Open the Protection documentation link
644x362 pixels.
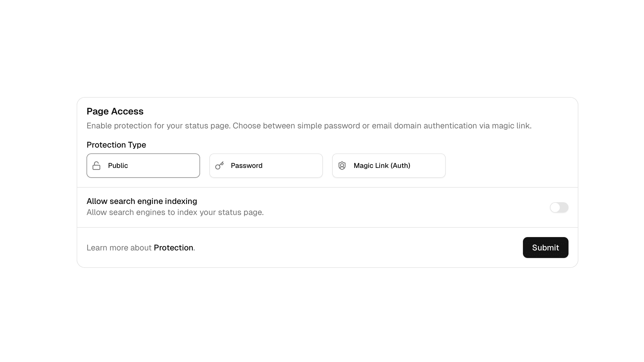pyautogui.click(x=173, y=248)
